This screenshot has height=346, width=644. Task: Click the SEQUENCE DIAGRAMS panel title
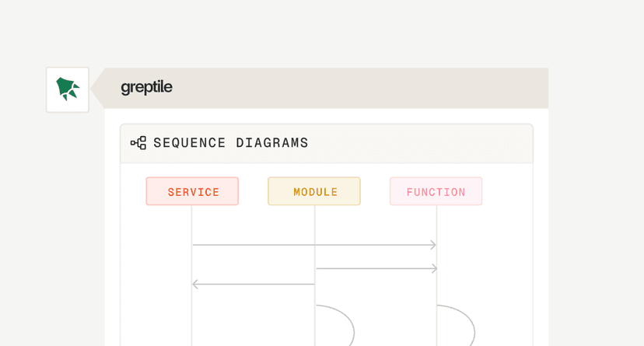(x=230, y=143)
